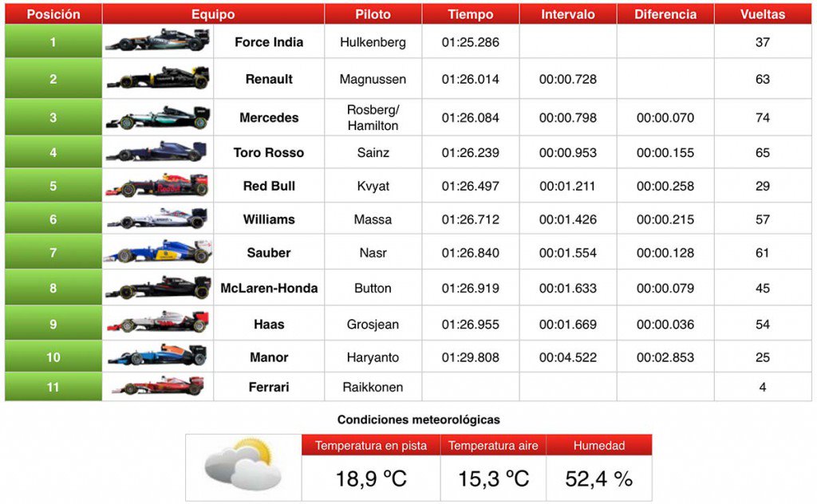Click the Red Bull team name
Image resolution: width=817 pixels, height=504 pixels.
269,186
